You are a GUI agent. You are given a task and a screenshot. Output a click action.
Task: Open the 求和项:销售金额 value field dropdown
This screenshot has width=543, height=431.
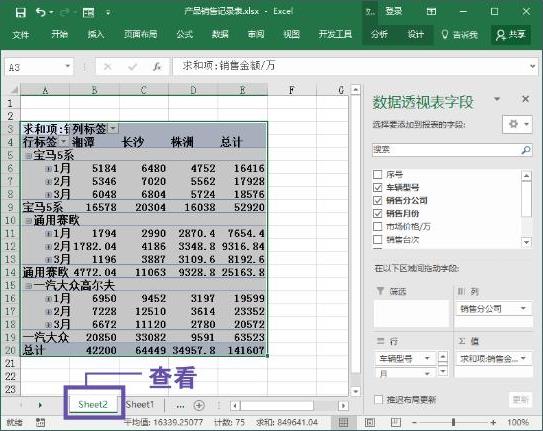[x=523, y=358]
